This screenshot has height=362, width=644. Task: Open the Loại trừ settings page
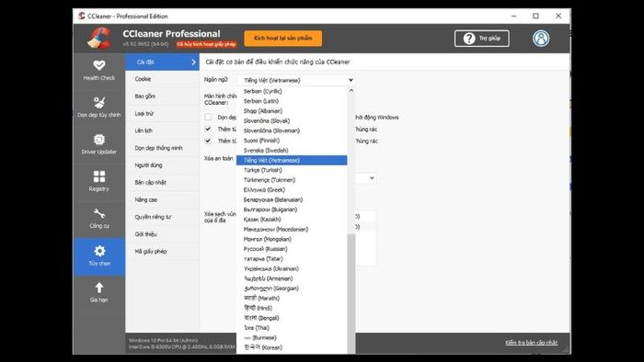[162, 114]
